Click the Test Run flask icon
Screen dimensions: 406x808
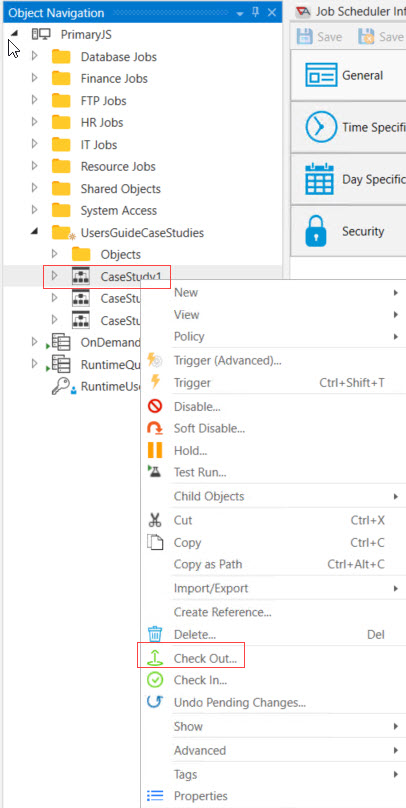click(x=155, y=472)
